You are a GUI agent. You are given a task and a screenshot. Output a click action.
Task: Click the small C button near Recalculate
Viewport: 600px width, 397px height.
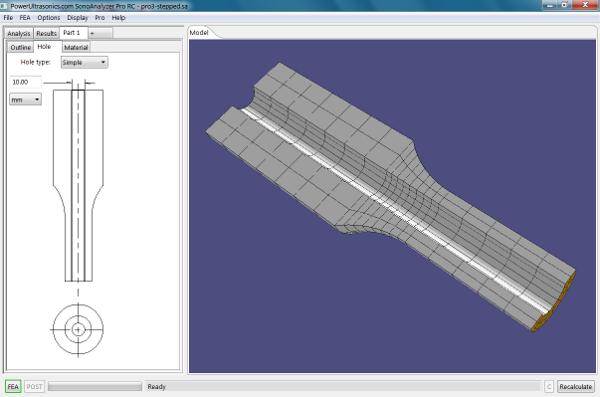pyautogui.click(x=549, y=386)
